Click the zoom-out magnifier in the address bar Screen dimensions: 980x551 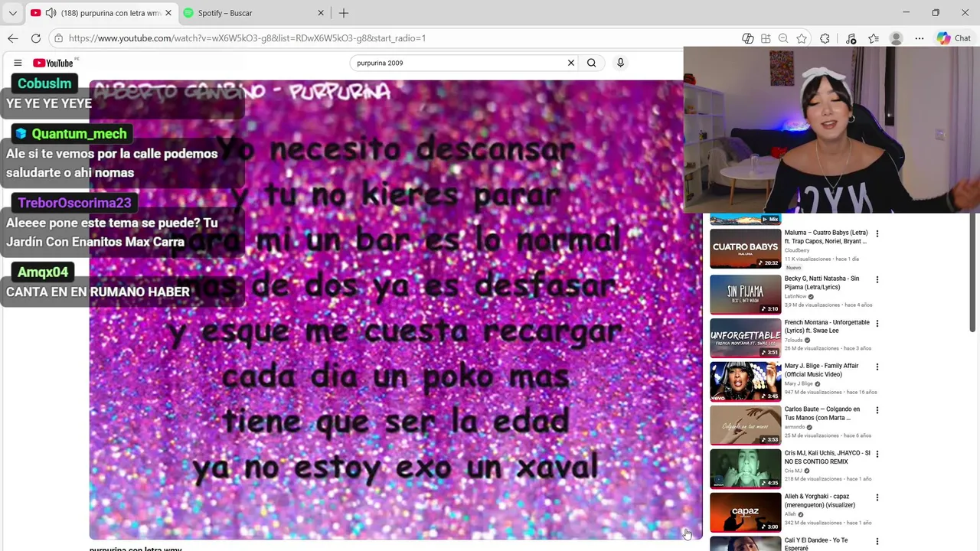[783, 38]
